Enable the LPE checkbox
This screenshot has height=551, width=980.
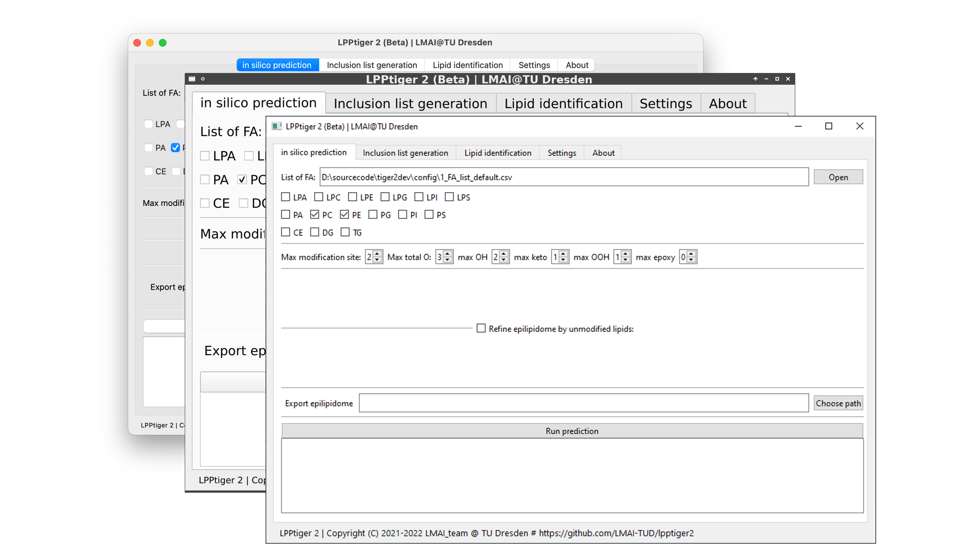(x=353, y=197)
